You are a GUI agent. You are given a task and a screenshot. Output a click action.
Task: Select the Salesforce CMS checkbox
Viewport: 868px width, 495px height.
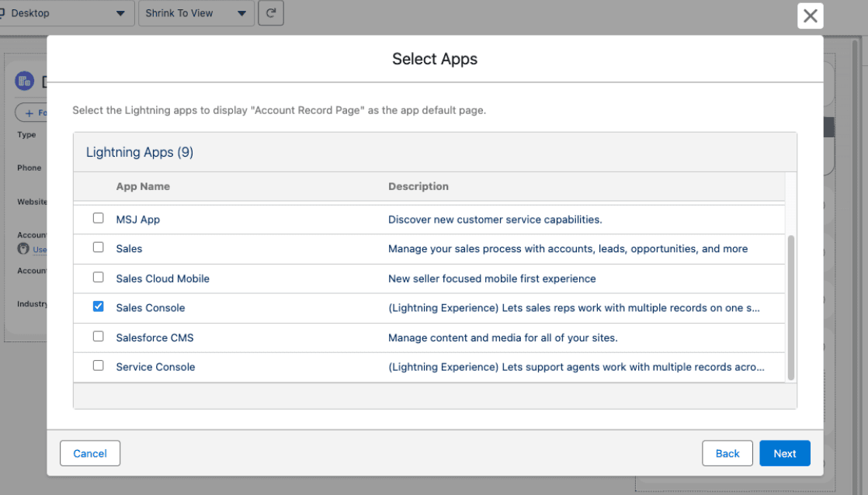coord(99,337)
